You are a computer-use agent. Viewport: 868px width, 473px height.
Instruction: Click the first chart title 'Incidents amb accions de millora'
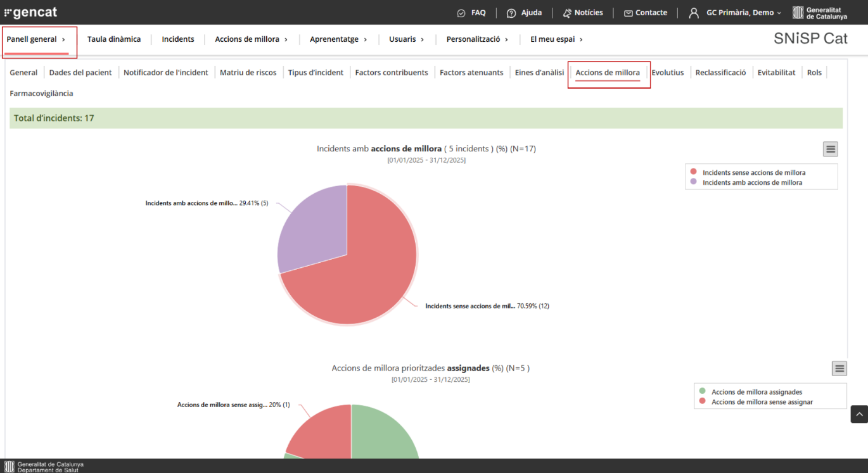tap(426, 149)
